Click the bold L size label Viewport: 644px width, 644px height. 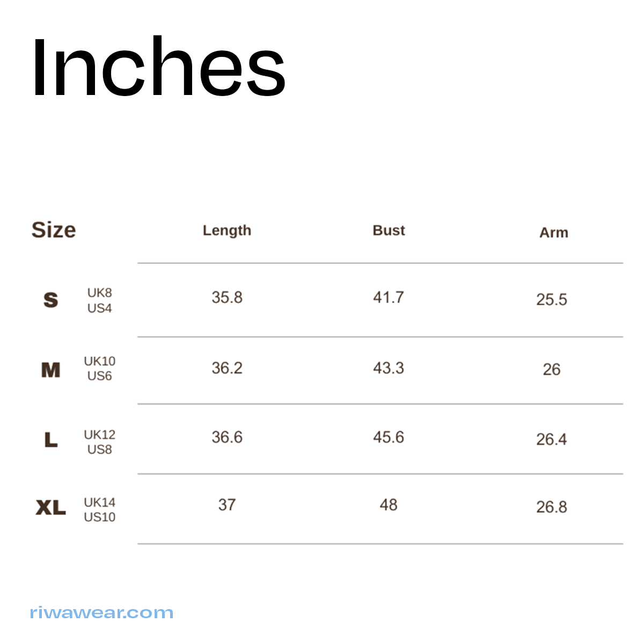[x=51, y=440]
